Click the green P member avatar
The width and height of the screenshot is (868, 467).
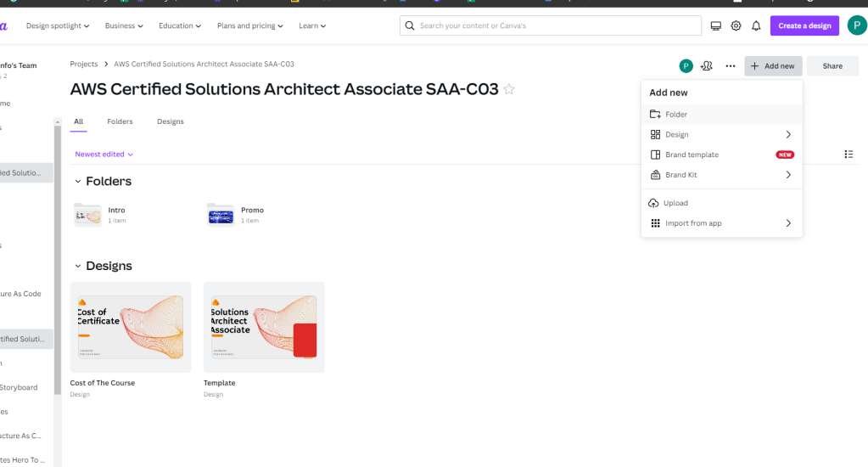point(686,66)
